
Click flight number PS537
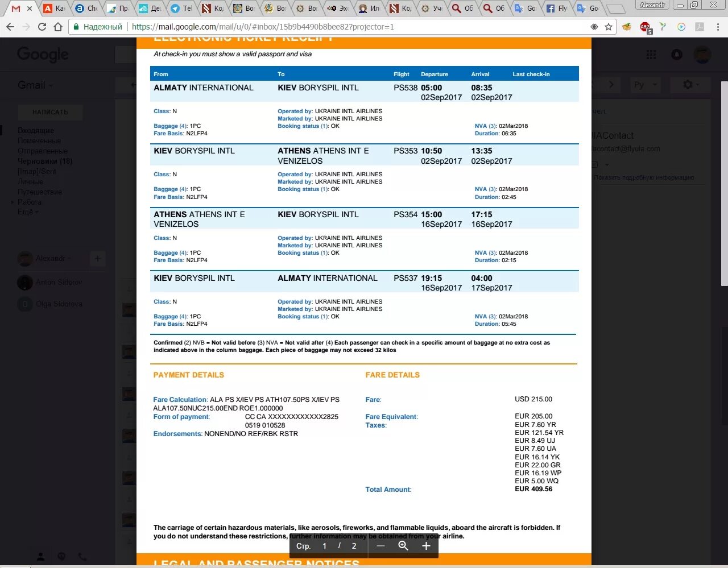tap(406, 279)
